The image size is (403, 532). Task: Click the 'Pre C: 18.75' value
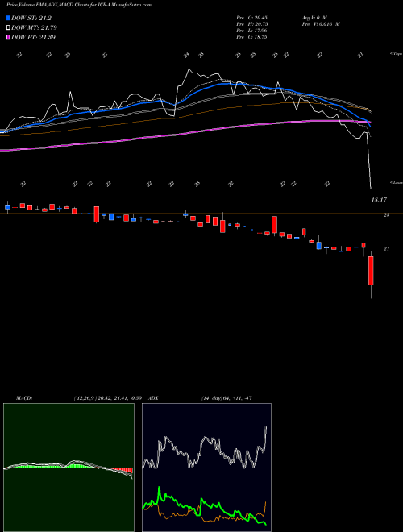251,37
